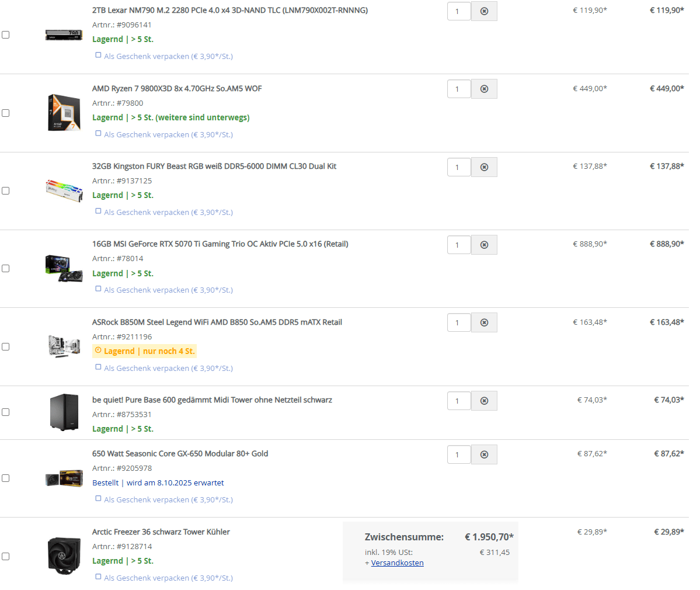Edit quantity of Seasonic Core GX-650

pyautogui.click(x=458, y=454)
